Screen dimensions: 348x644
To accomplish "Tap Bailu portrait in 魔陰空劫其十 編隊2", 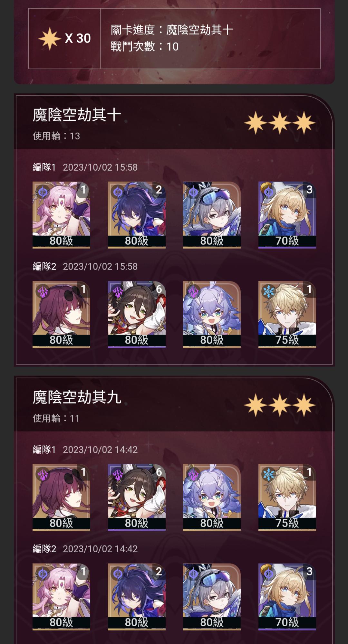I will tap(212, 314).
